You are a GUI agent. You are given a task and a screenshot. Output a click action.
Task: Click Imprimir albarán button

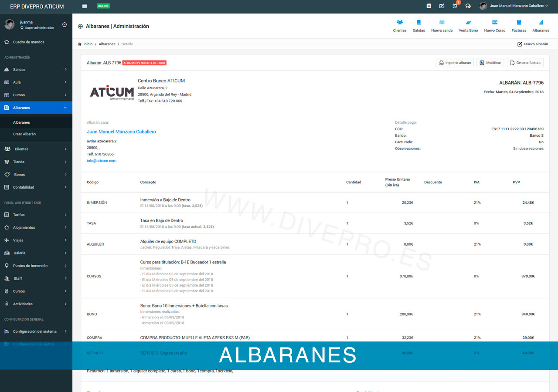click(455, 63)
